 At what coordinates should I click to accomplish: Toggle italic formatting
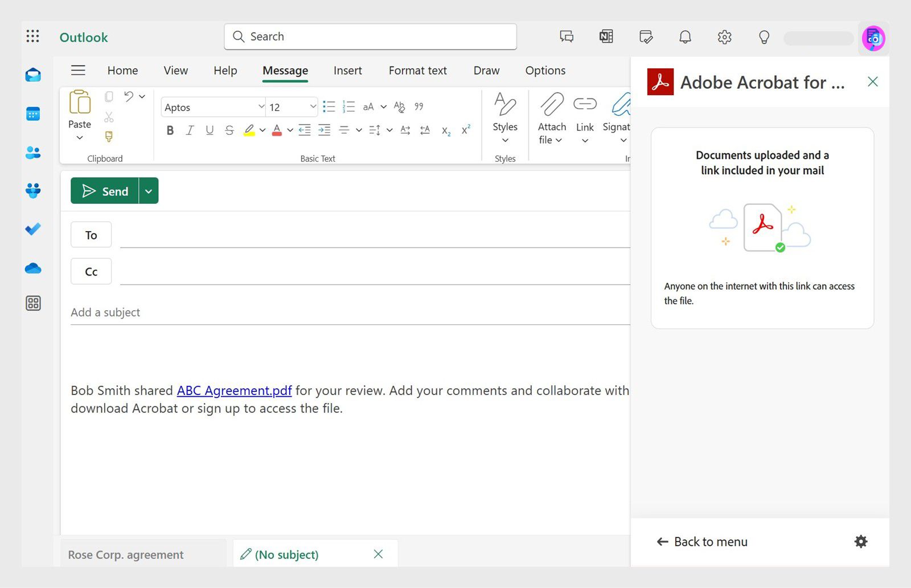click(190, 130)
